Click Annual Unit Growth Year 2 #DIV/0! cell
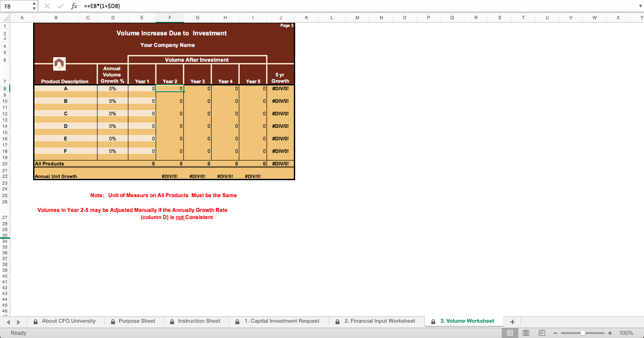 tap(169, 176)
